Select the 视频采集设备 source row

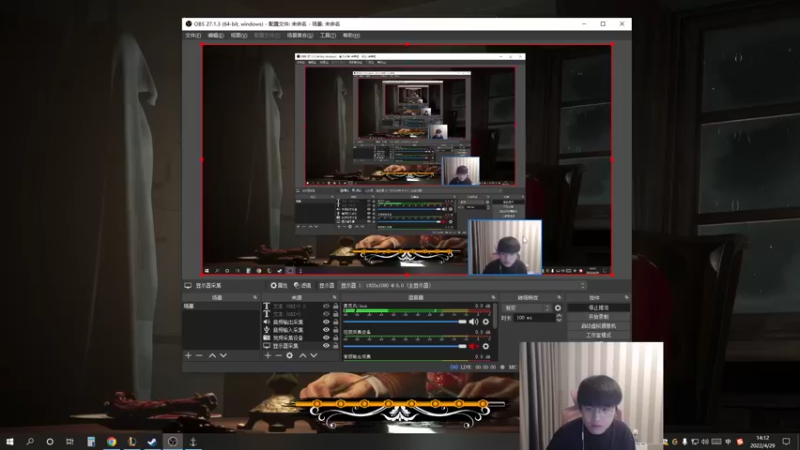click(x=301, y=338)
